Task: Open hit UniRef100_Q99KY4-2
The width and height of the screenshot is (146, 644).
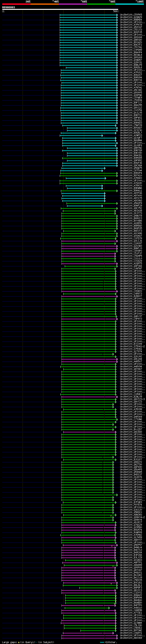Action: coord(133,517)
